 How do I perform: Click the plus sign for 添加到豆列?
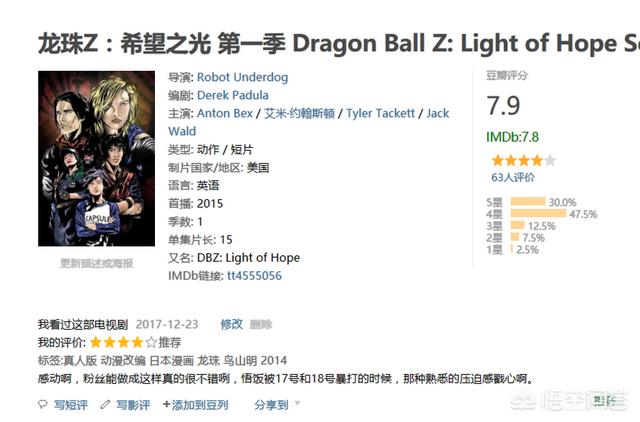165,405
